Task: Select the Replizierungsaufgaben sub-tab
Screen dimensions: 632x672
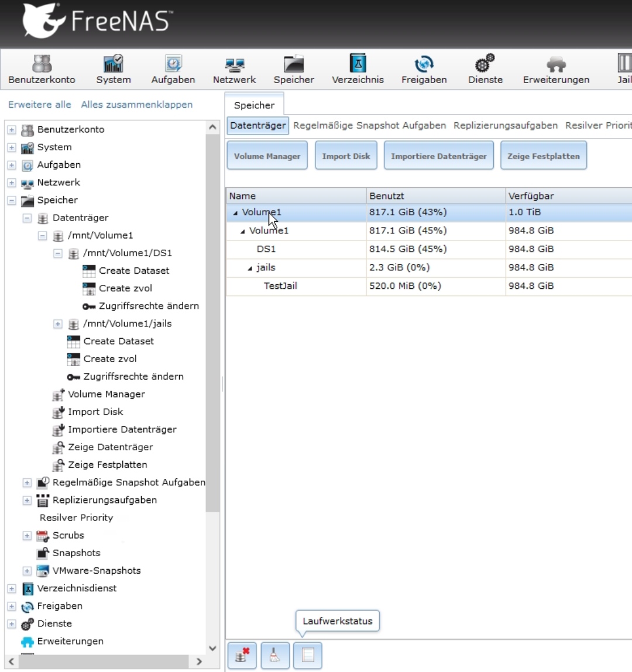Action: pos(506,126)
